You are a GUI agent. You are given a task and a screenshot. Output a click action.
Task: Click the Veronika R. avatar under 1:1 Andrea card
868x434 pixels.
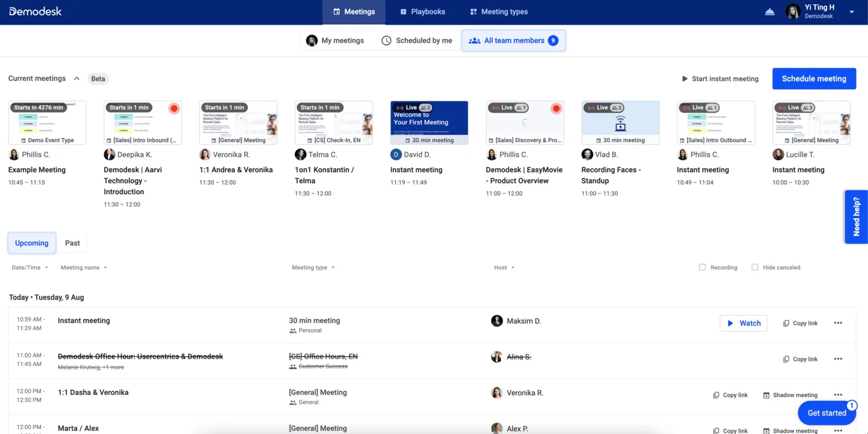[x=205, y=155]
